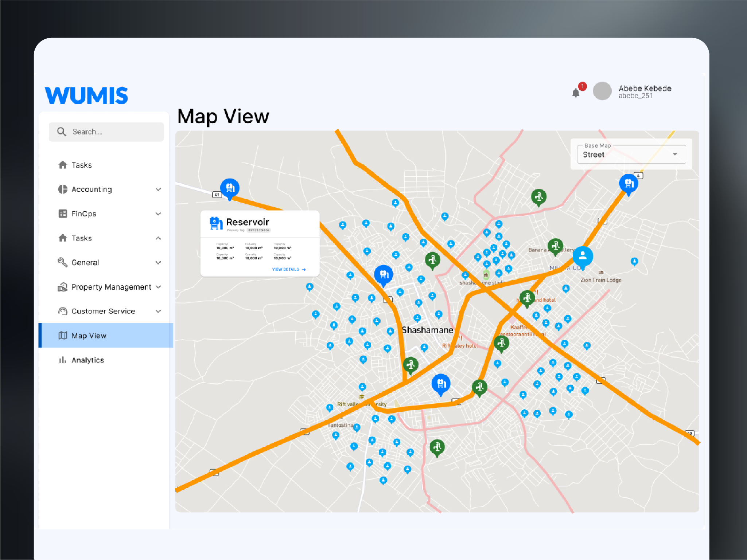Open the General menu item
This screenshot has height=560, width=747.
[x=85, y=263]
